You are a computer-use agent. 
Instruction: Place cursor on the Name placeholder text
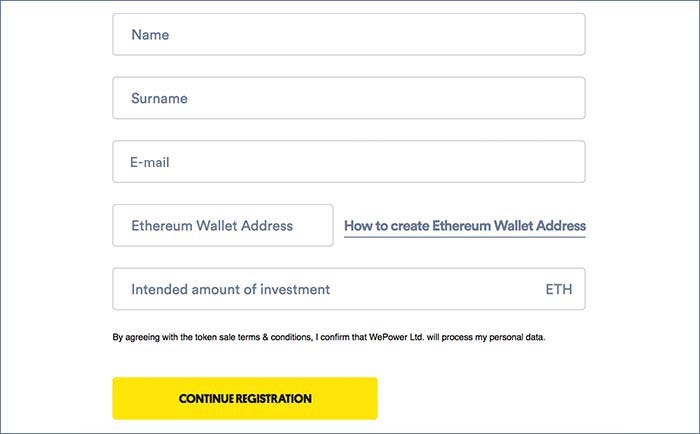click(150, 35)
